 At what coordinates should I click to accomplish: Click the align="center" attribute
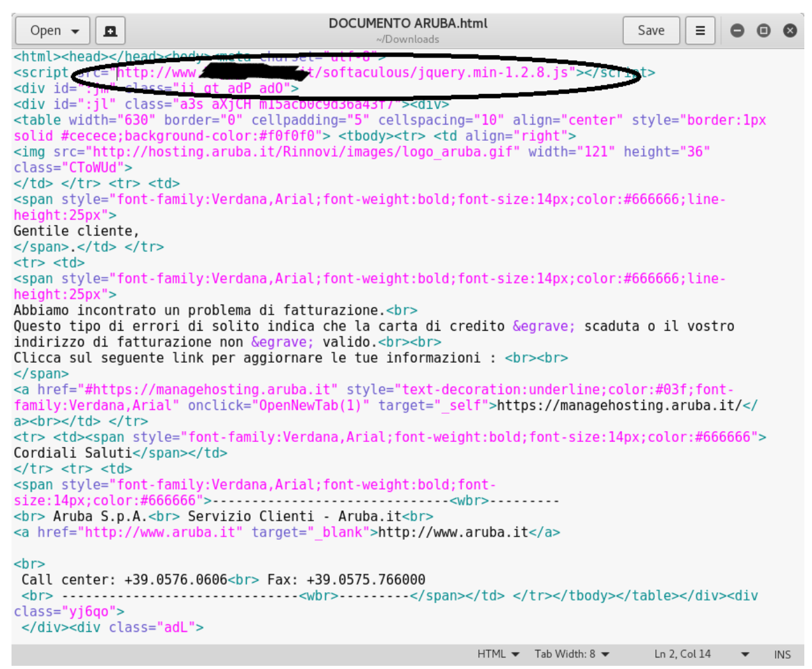(568, 120)
